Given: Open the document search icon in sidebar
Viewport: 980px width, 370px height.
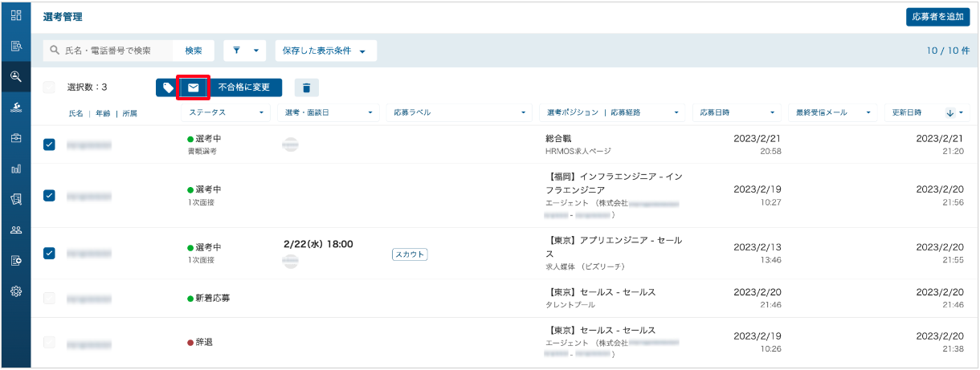Looking at the screenshot, I should [15, 46].
